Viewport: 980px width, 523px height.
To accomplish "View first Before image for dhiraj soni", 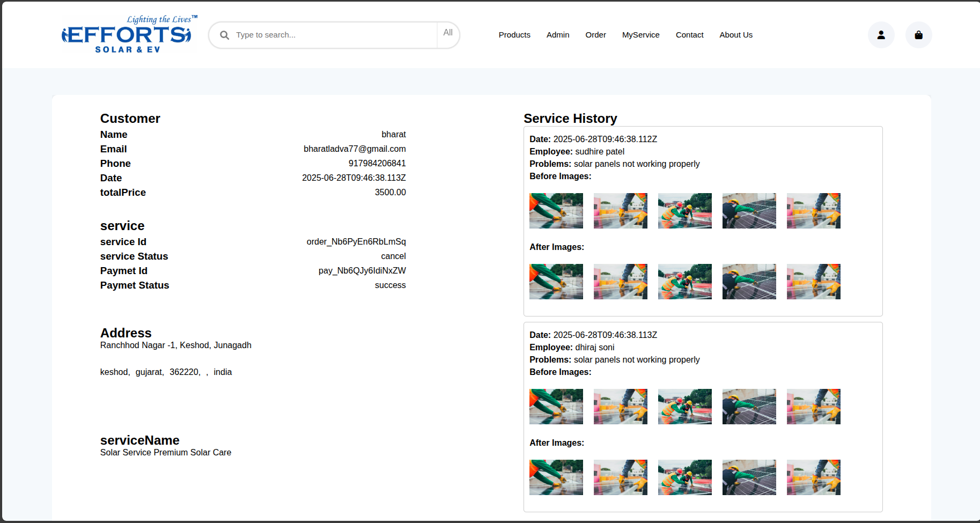I will [x=556, y=407].
